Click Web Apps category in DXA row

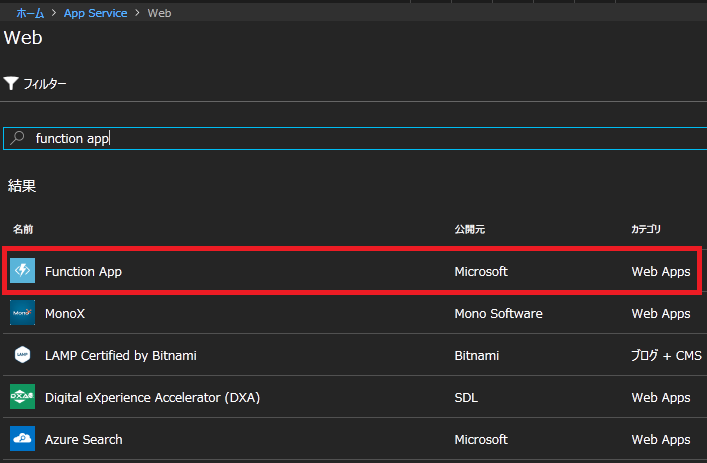click(661, 398)
